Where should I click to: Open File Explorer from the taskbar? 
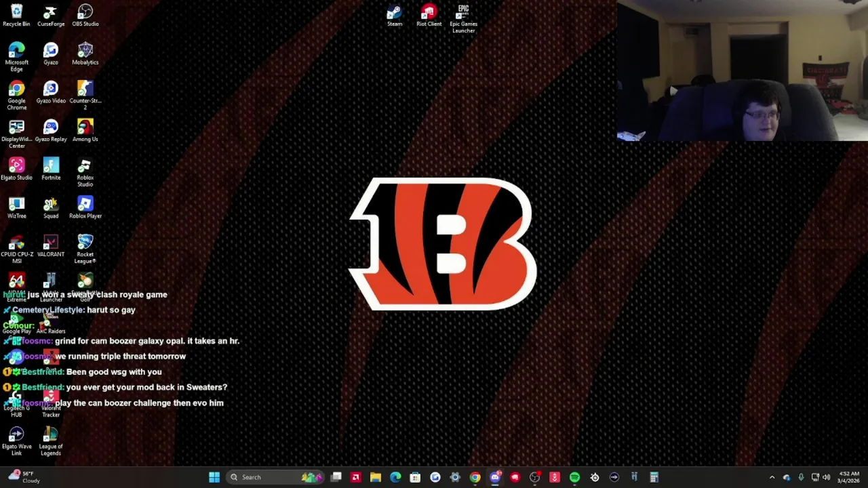click(376, 477)
